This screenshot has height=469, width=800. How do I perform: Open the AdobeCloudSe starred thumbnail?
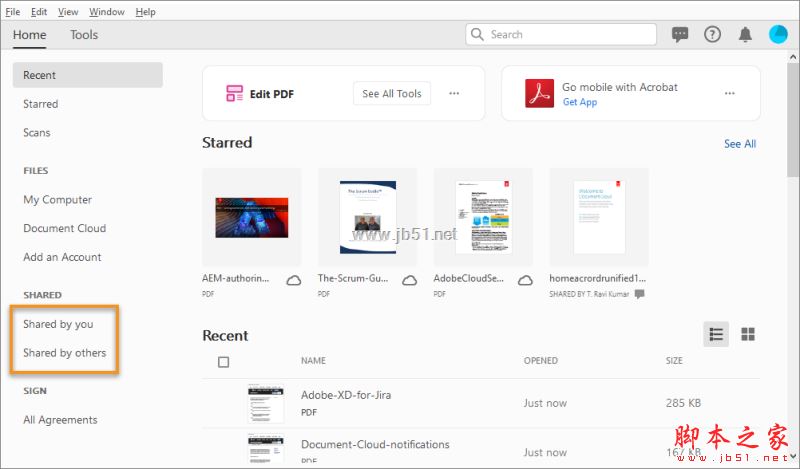483,217
